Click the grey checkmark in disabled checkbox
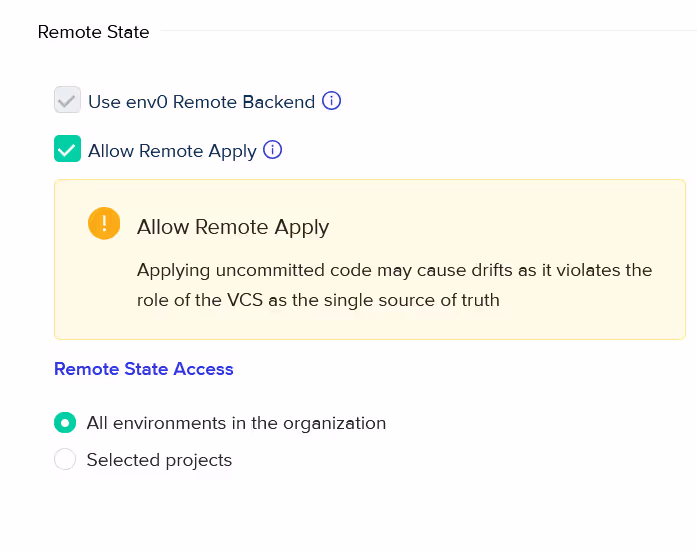Screen dimensions: 697x551 click(x=67, y=101)
